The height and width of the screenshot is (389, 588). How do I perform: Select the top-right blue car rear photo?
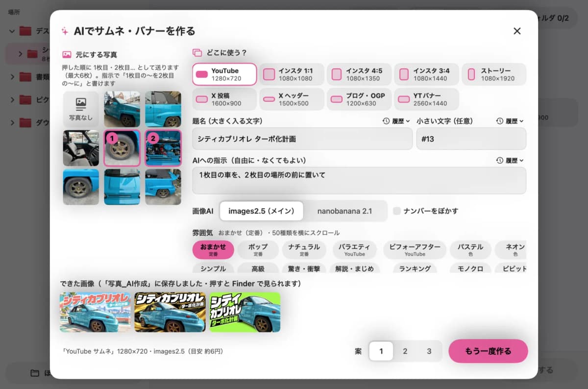click(163, 109)
